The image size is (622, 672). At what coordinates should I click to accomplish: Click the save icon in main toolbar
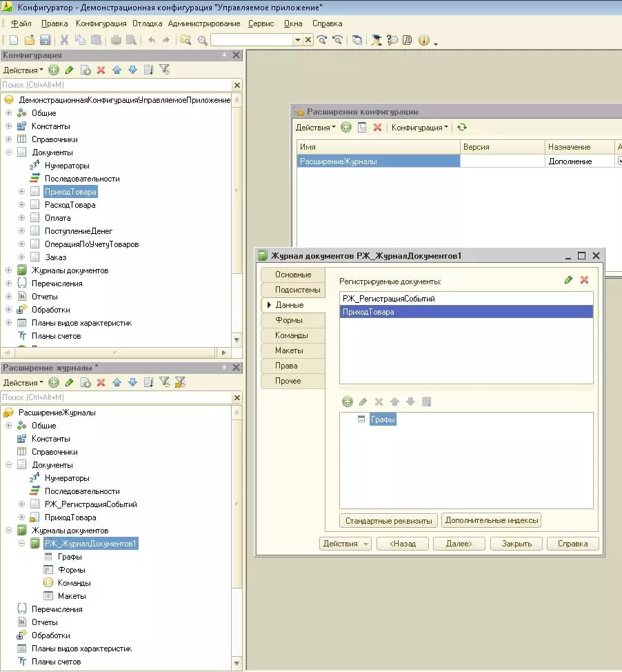point(46,40)
